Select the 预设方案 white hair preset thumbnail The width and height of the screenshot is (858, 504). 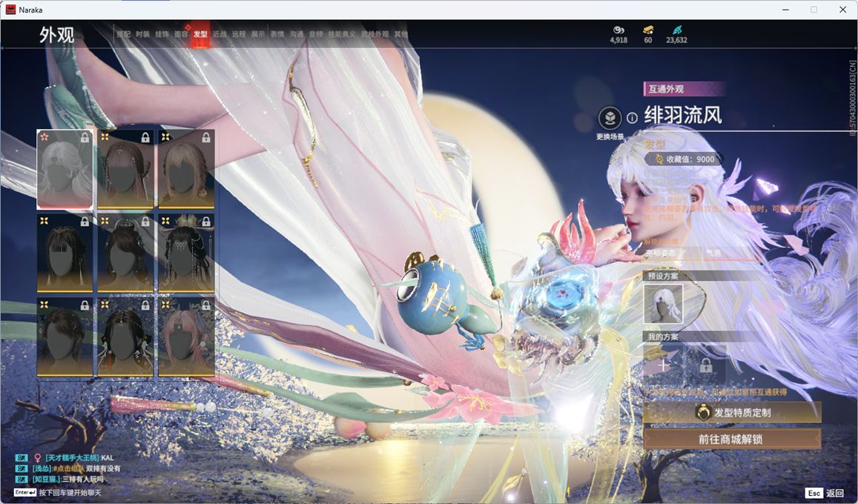pyautogui.click(x=663, y=303)
